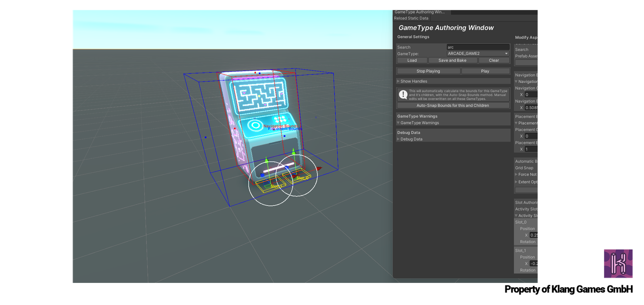The image size is (644, 305).
Task: Click the Search field containing arc
Action: 478,47
